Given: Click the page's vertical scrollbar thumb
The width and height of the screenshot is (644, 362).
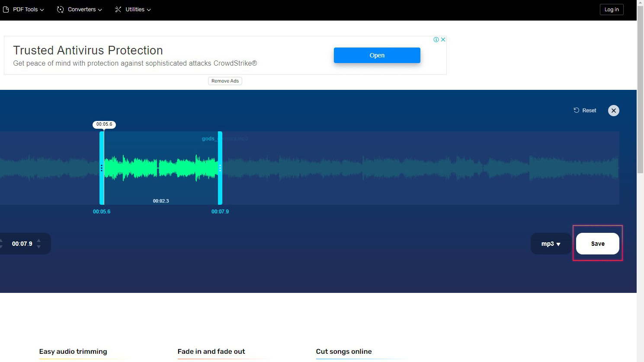Looking at the screenshot, I should point(640,86).
